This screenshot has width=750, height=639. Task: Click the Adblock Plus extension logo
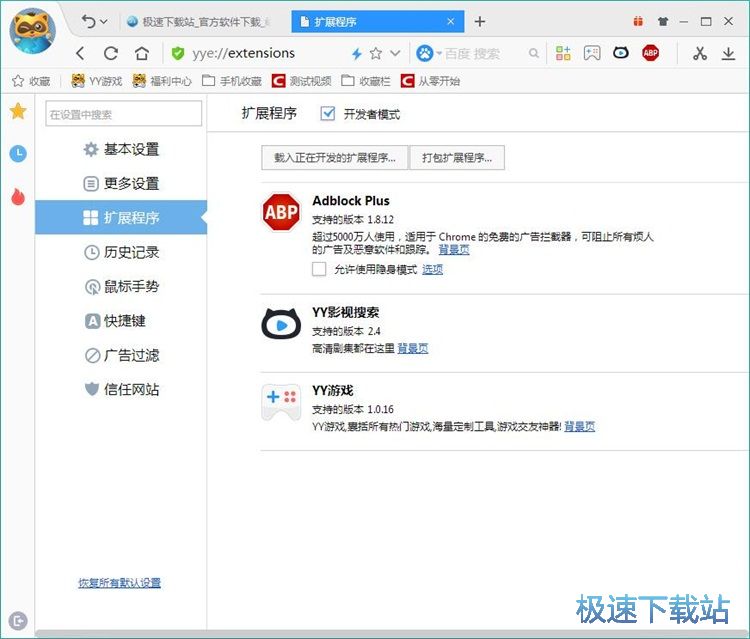281,212
